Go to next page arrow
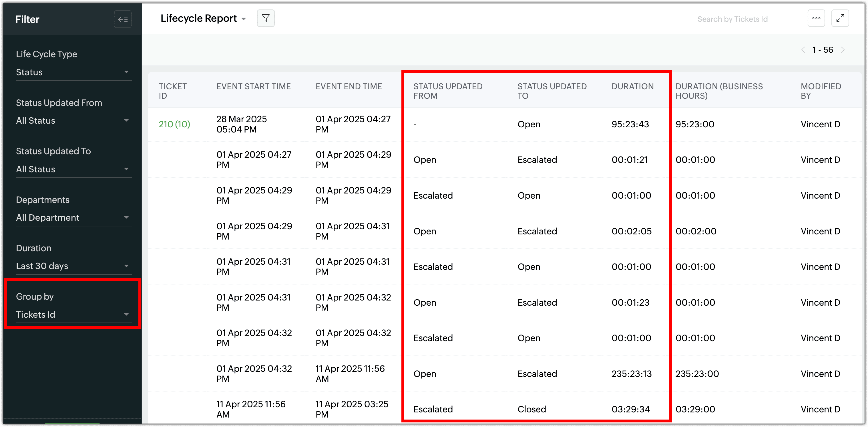Image resolution: width=868 pixels, height=427 pixels. click(843, 50)
